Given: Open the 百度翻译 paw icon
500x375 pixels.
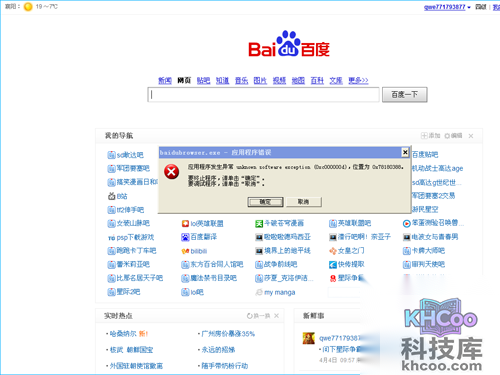Looking at the screenshot, I should coord(185,237).
